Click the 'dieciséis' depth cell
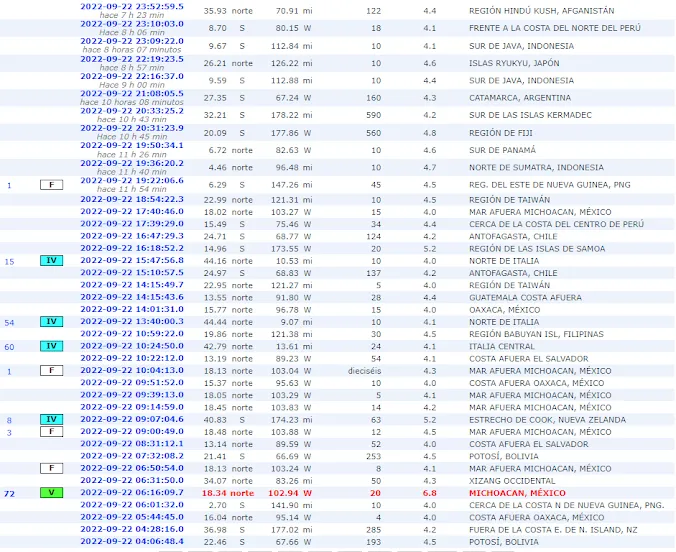The width and height of the screenshot is (676, 552). (365, 371)
